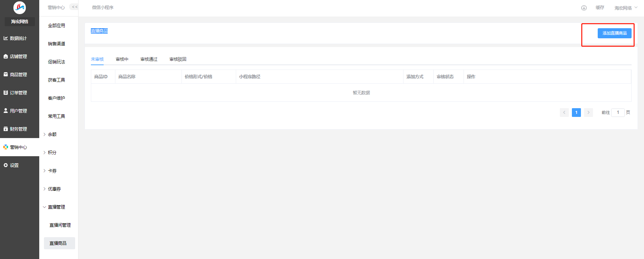
Task: Click the 添加直播商品 button
Action: pyautogui.click(x=614, y=33)
